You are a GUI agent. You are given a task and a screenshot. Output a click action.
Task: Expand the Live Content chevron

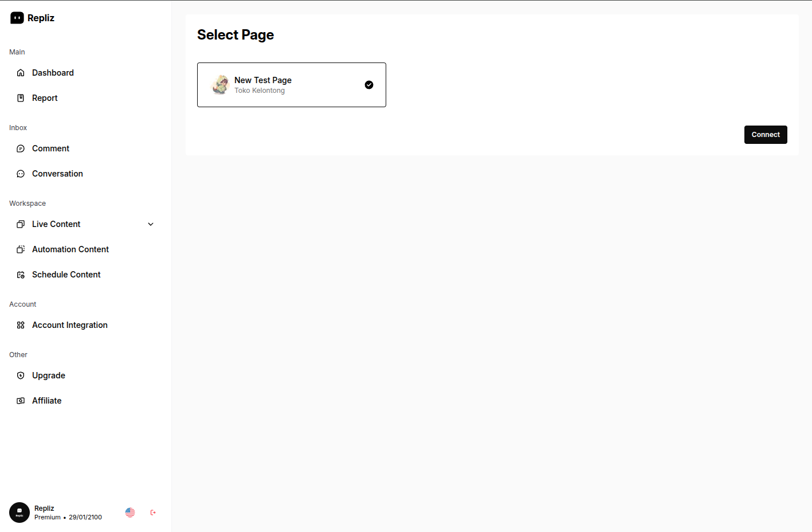pos(151,224)
